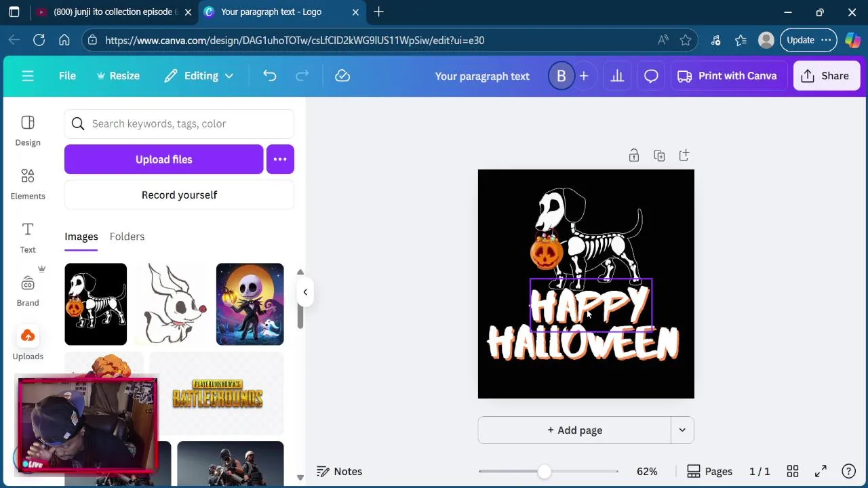
Task: Expand the Add page dropdown arrow
Action: click(682, 430)
